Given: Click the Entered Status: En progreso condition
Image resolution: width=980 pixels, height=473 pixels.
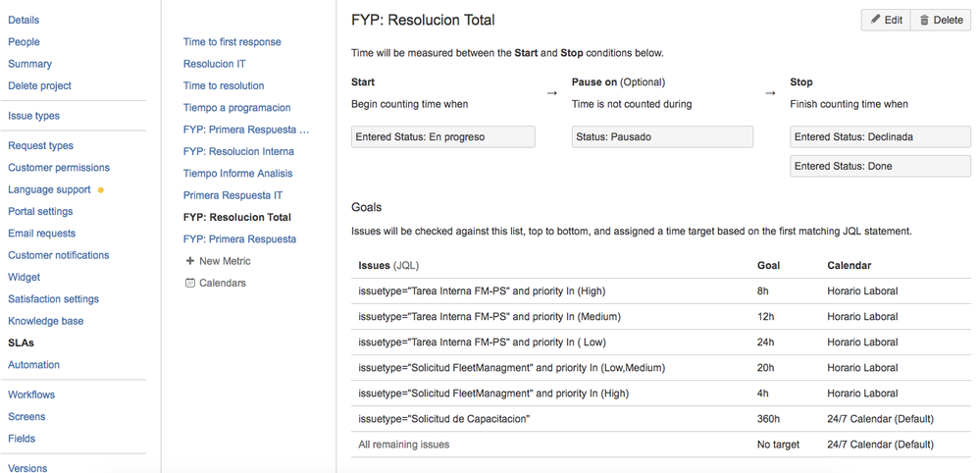Looking at the screenshot, I should tap(443, 136).
